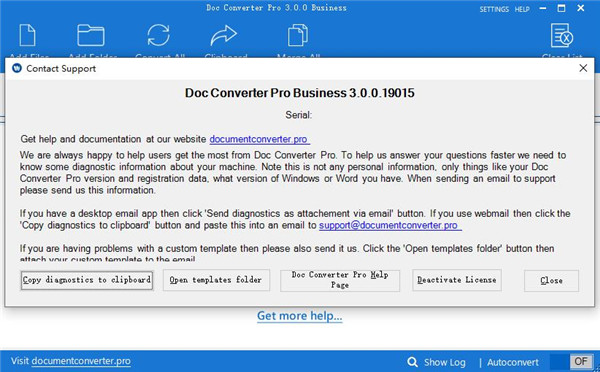600x372 pixels.
Task: Open the HELP menu
Action: [x=522, y=9]
